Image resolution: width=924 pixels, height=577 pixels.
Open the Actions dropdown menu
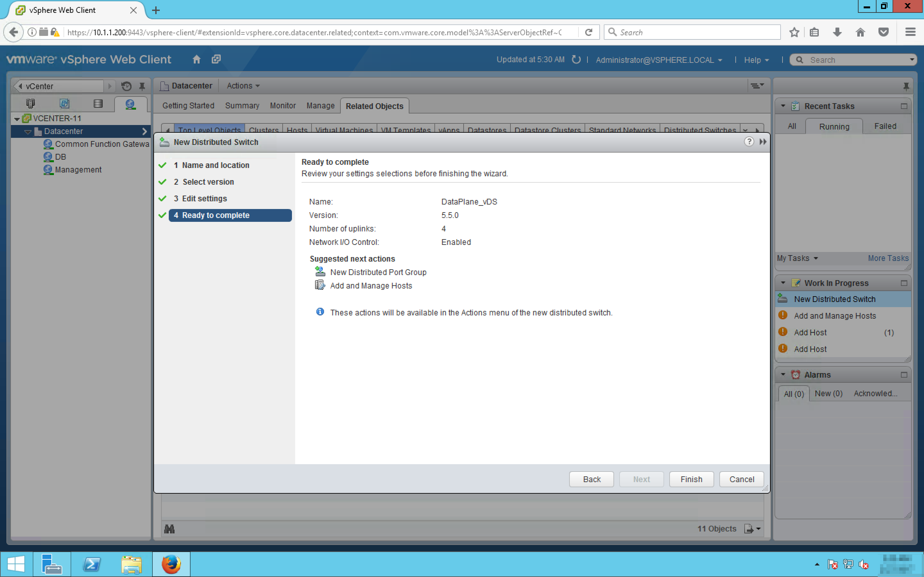coord(243,86)
